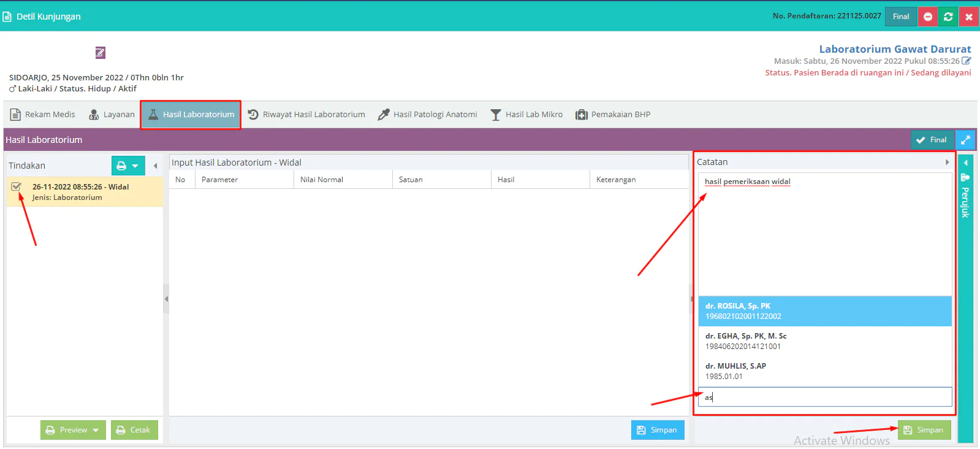Open Riwayat Hasil Laboratorium tab

pos(306,115)
